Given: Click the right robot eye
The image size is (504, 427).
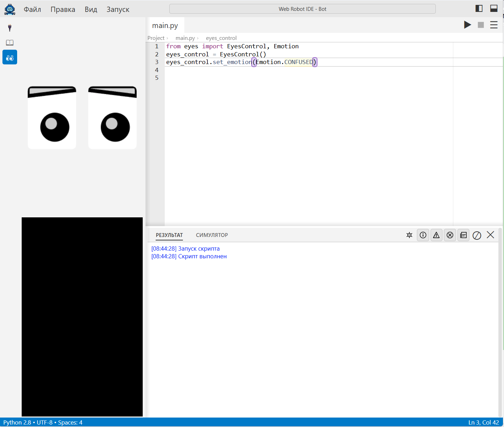Looking at the screenshot, I should 112,118.
